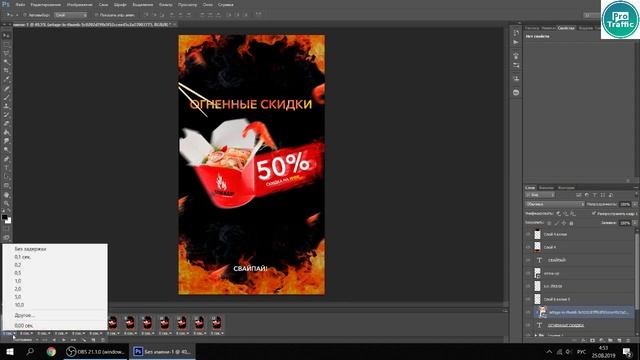Viewport: 640px width, 360px height.
Task: Toggle Показать упр. элем. checkbox
Action: (96, 15)
